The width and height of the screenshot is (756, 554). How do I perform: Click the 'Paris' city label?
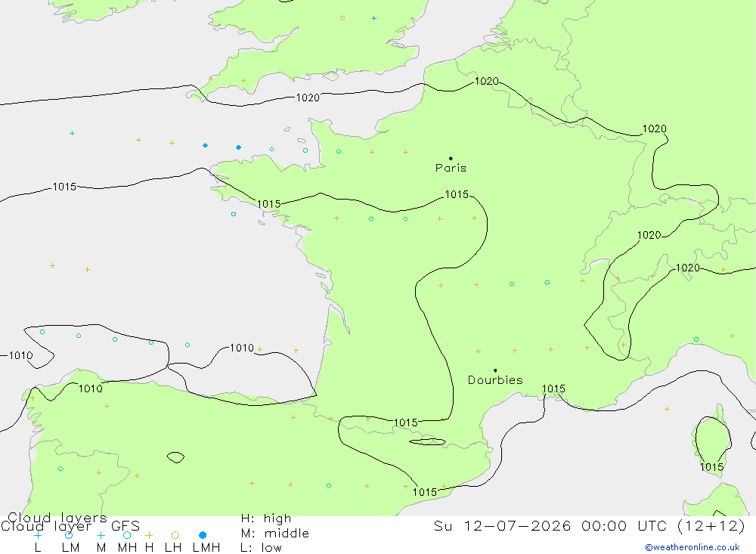coord(451,168)
